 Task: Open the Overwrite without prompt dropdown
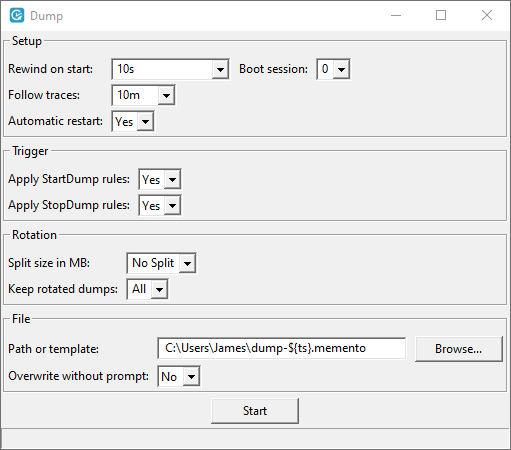pyautogui.click(x=179, y=377)
